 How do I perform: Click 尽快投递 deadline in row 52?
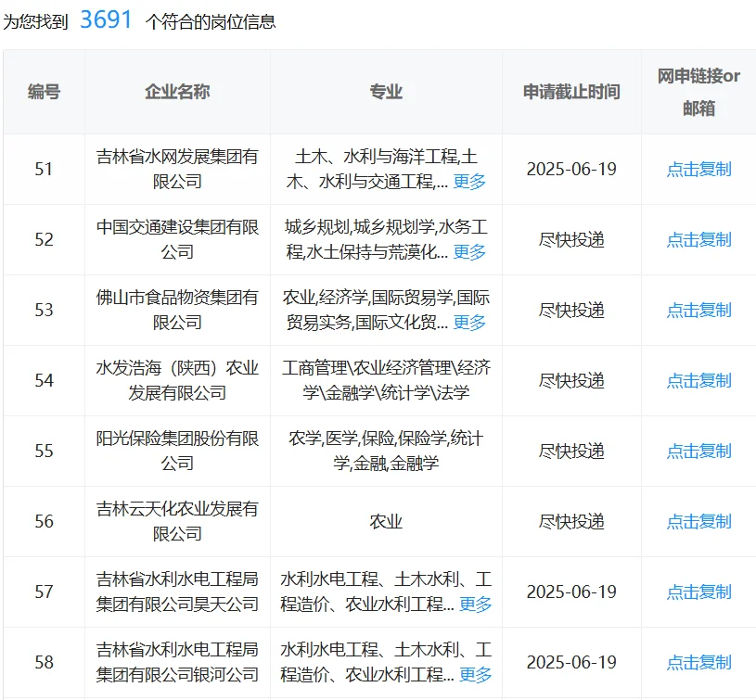point(571,239)
